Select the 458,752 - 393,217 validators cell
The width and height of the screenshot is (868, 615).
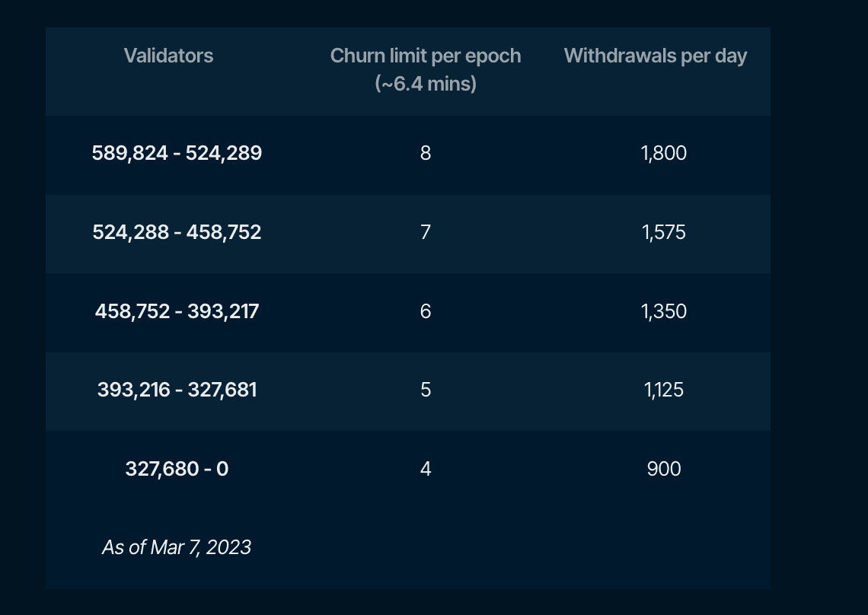click(177, 311)
